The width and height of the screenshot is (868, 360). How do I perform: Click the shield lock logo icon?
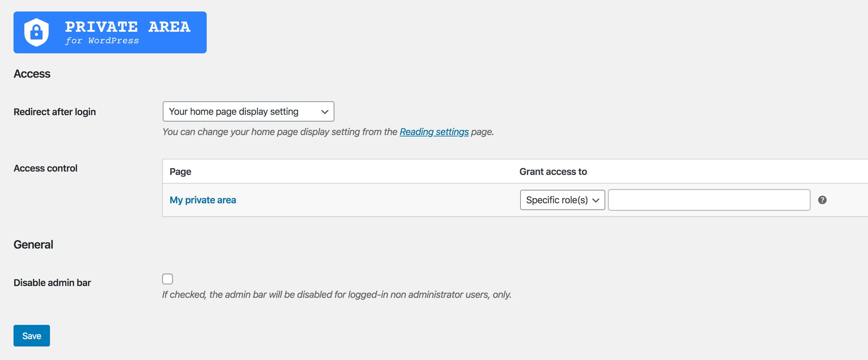[x=36, y=32]
